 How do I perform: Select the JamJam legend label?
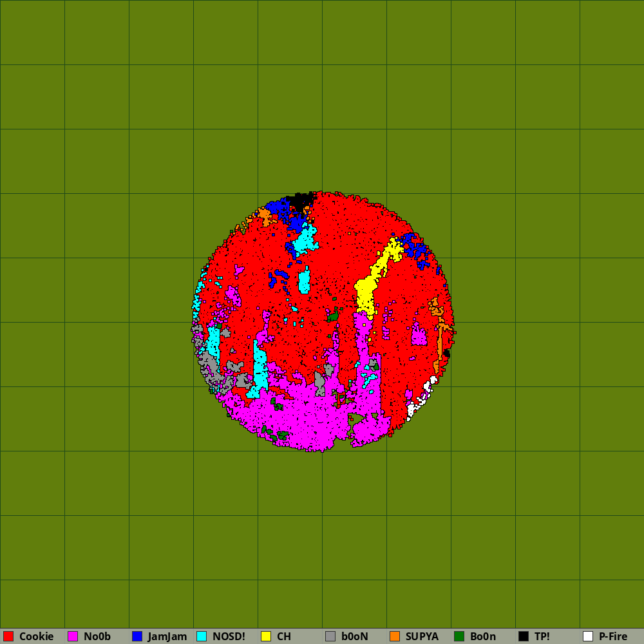click(167, 636)
